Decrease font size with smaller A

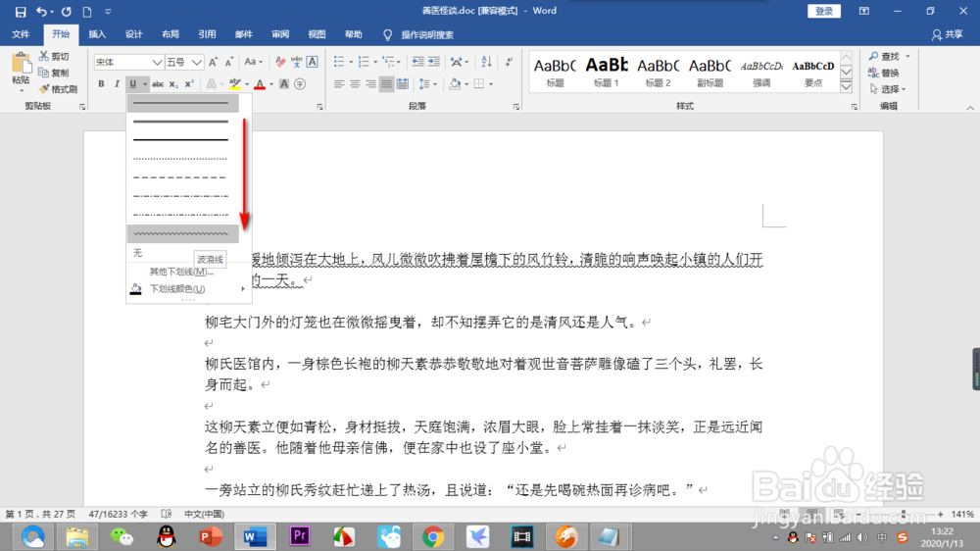(x=228, y=62)
